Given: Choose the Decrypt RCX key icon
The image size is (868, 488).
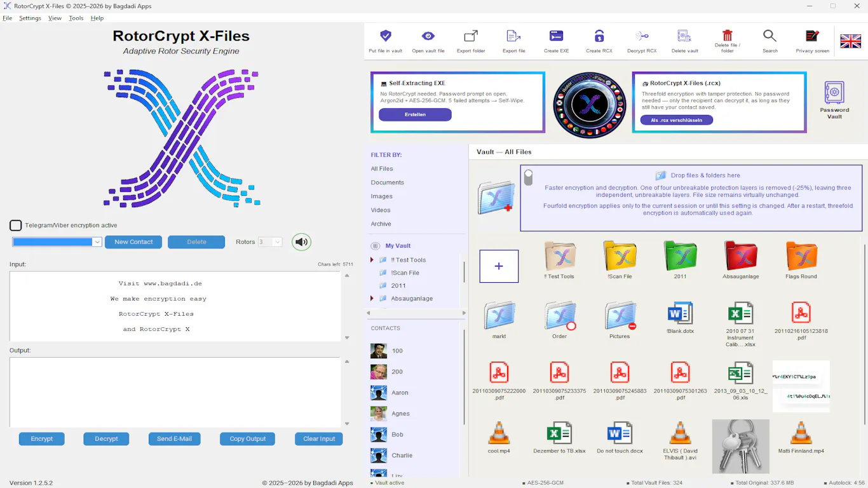Looking at the screenshot, I should click(x=642, y=36).
